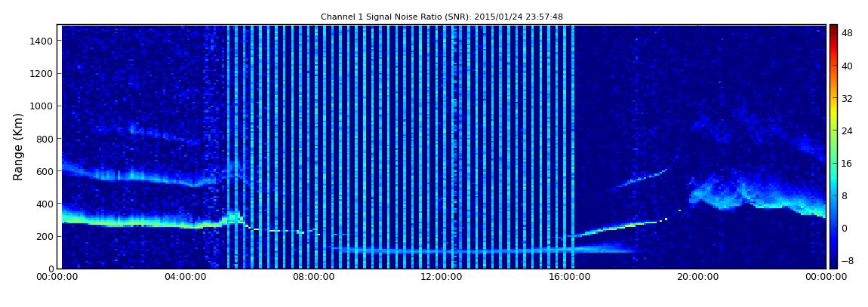This screenshot has height=307, width=868.
Task: Click the colorbar label −8
Action: coord(847,260)
